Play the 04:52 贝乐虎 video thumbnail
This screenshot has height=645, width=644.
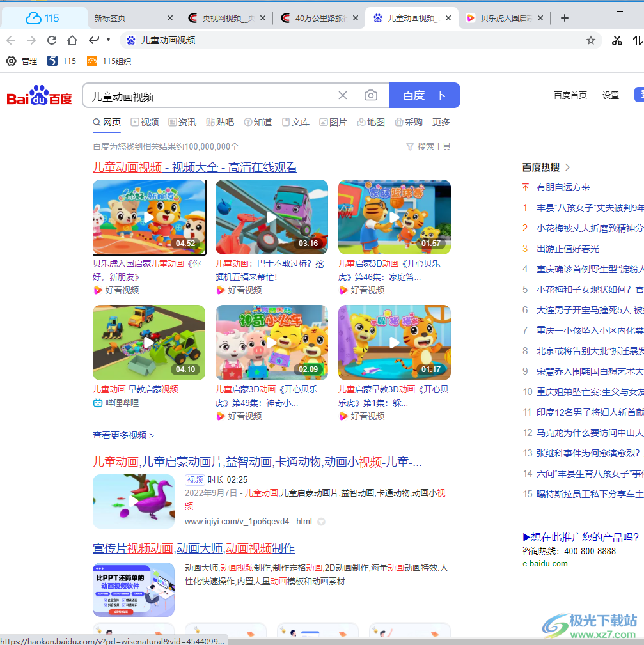[149, 217]
